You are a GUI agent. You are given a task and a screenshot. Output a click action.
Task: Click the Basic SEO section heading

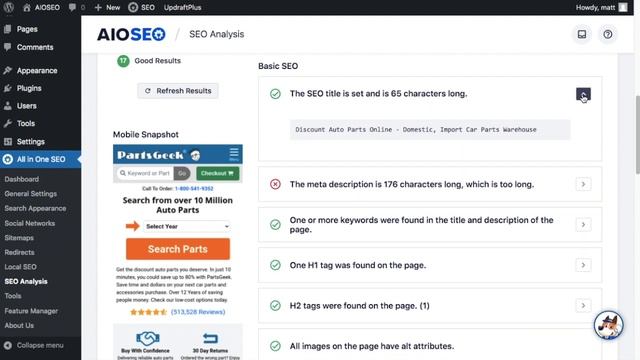coord(278,66)
